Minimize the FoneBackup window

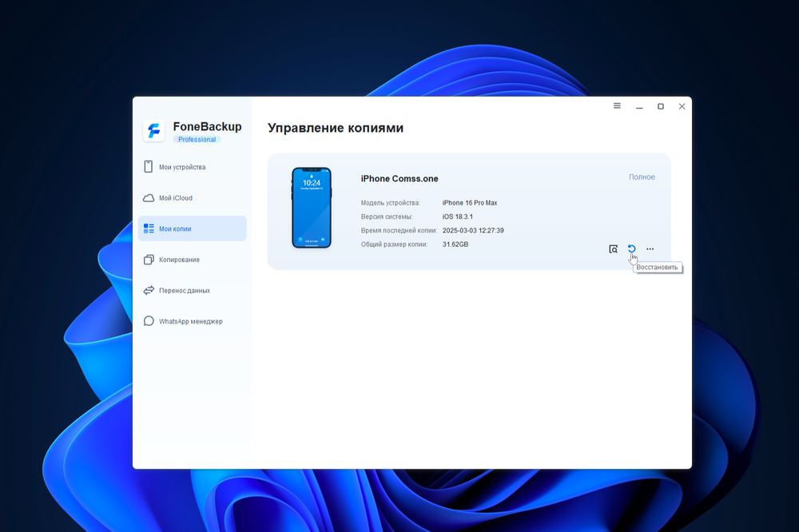pyautogui.click(x=639, y=106)
